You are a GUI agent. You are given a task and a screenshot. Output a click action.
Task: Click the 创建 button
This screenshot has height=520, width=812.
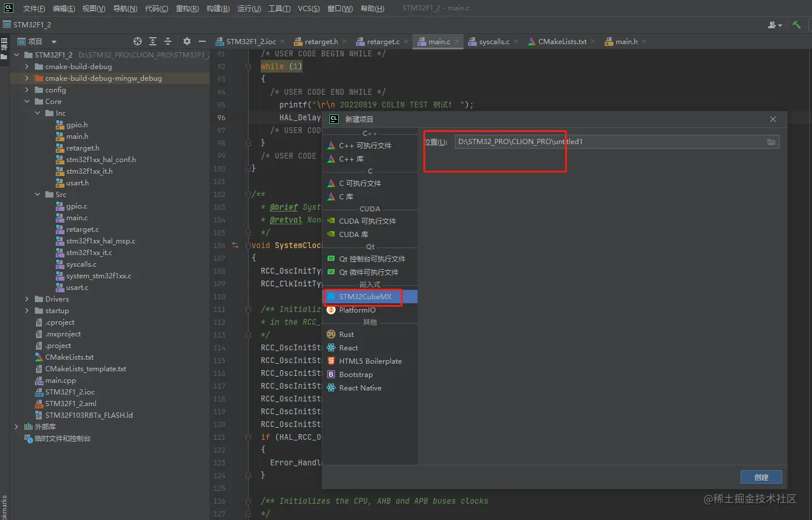[761, 477]
